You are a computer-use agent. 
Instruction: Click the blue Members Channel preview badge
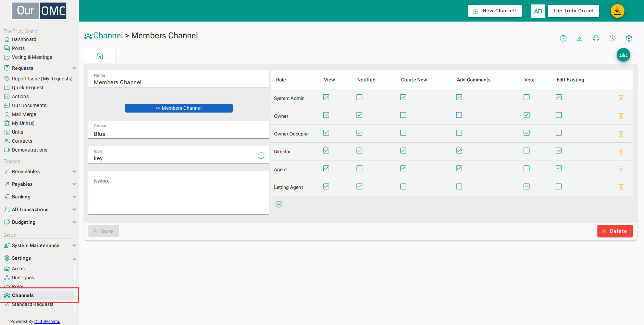tap(179, 108)
